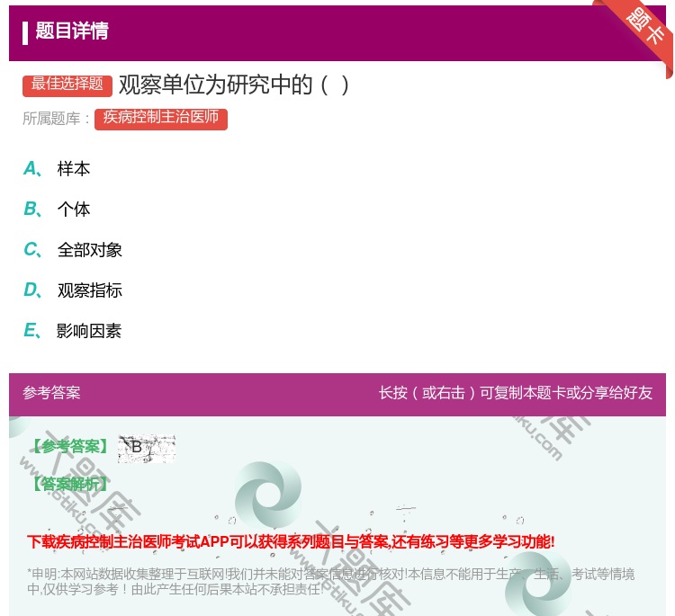Click the 长按（或右击）copy and share hint
The image size is (675, 616).
[516, 393]
